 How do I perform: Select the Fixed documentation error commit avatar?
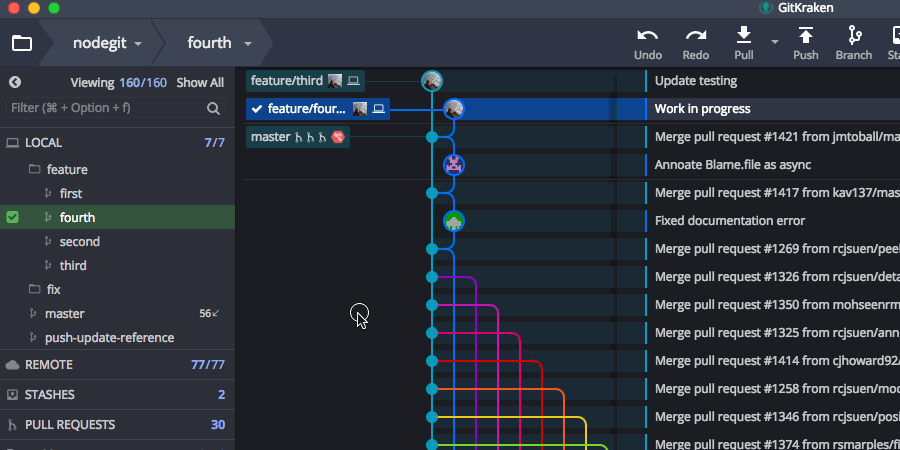pyautogui.click(x=453, y=221)
